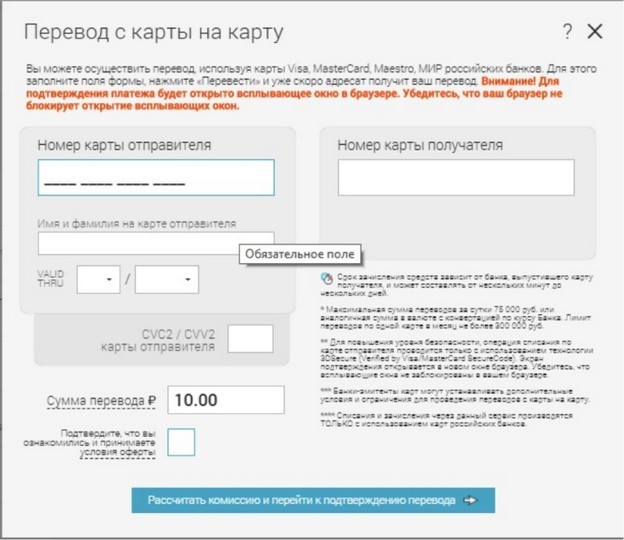Click the 'CVC2 / CVV2 карты отправителя' label
The image size is (624, 540).
pos(158,340)
